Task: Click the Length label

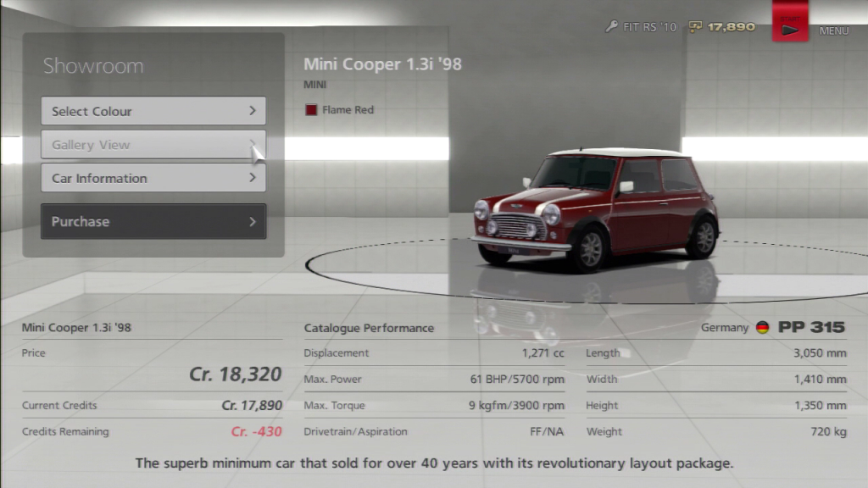Action: pyautogui.click(x=603, y=353)
